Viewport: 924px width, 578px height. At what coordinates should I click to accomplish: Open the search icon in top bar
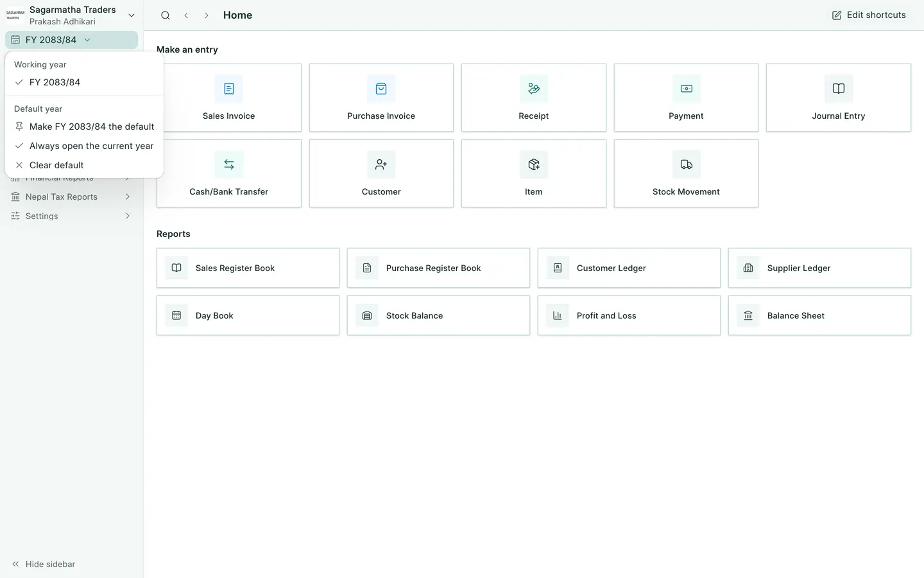[166, 15]
